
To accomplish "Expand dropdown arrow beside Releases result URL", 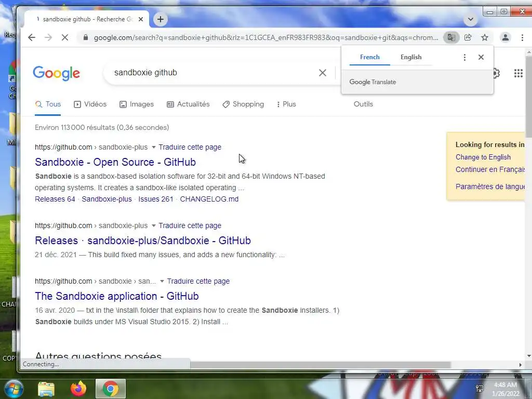I will tap(153, 225).
